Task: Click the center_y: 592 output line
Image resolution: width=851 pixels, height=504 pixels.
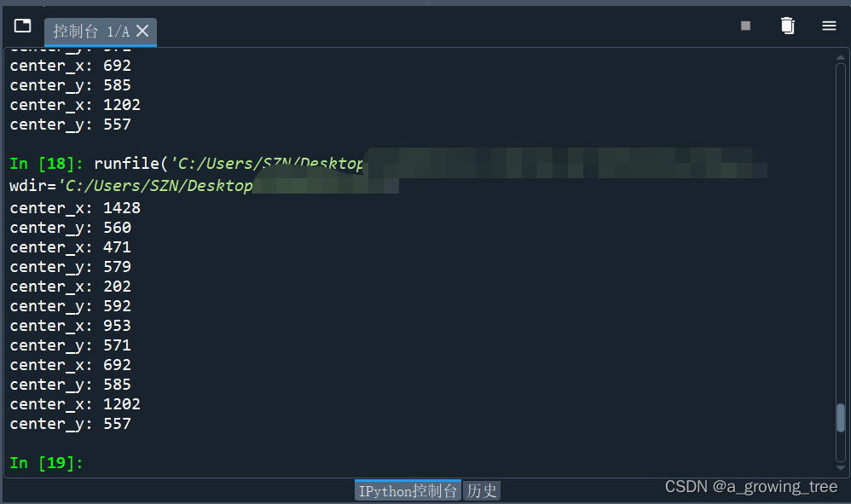Action: pos(71,305)
